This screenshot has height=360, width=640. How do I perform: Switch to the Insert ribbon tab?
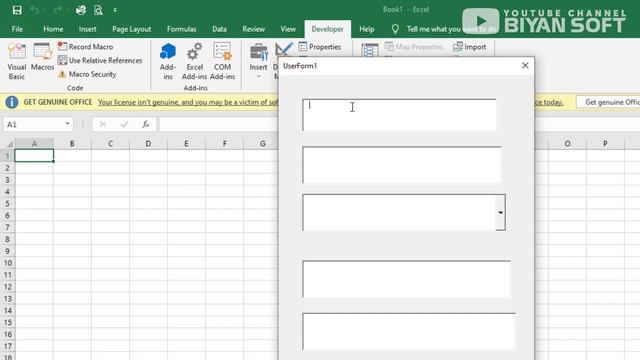pyautogui.click(x=87, y=29)
